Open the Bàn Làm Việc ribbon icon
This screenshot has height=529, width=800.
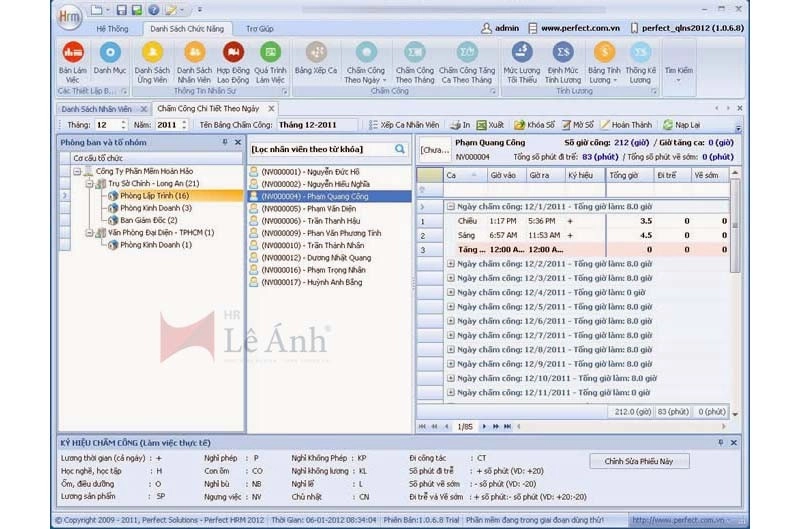[x=73, y=59]
